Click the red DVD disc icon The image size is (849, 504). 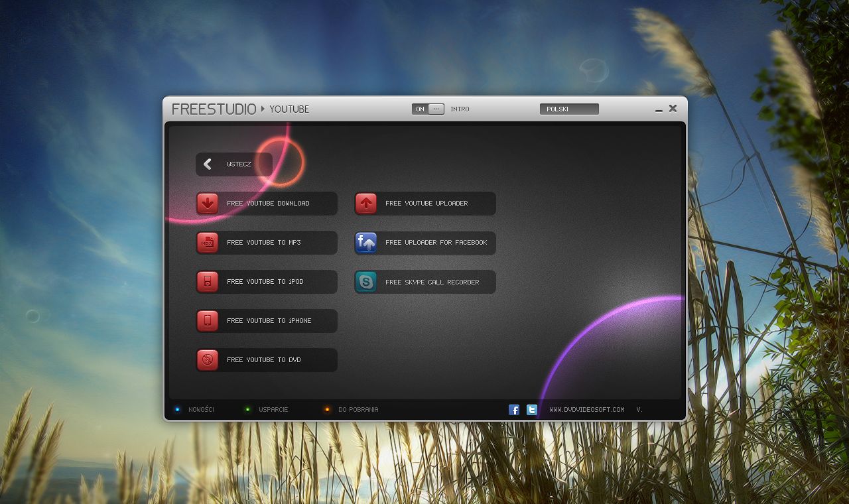click(208, 360)
